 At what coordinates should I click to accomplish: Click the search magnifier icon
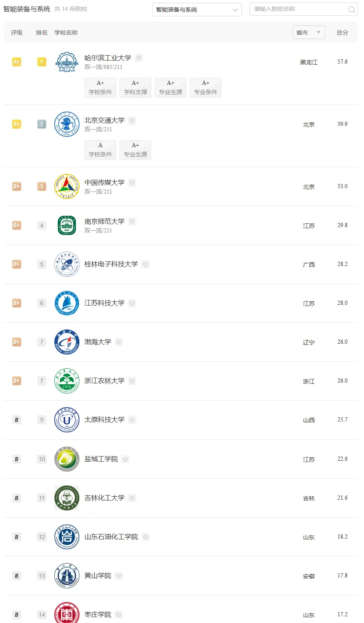click(351, 10)
